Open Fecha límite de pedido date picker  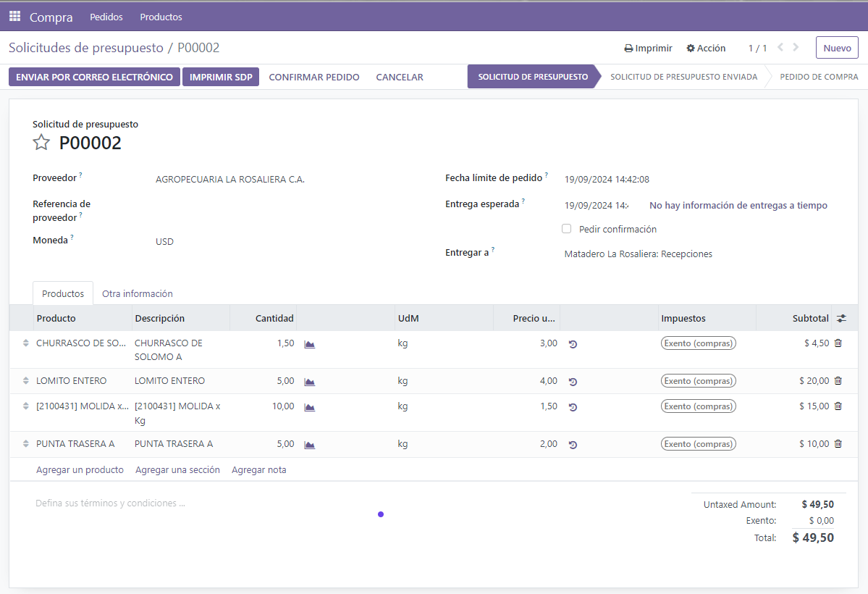[607, 180]
